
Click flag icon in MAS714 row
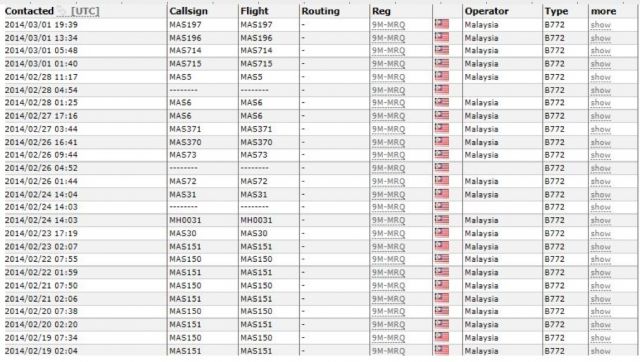(x=442, y=50)
